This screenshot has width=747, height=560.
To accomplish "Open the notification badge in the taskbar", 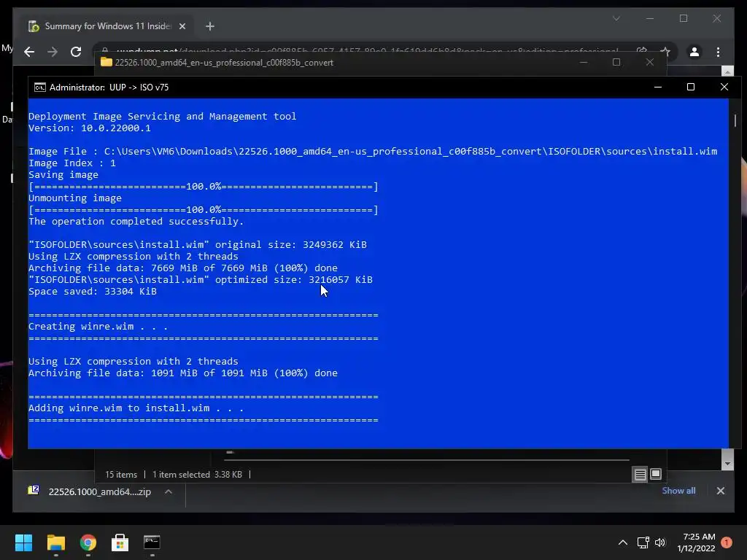I will (727, 542).
